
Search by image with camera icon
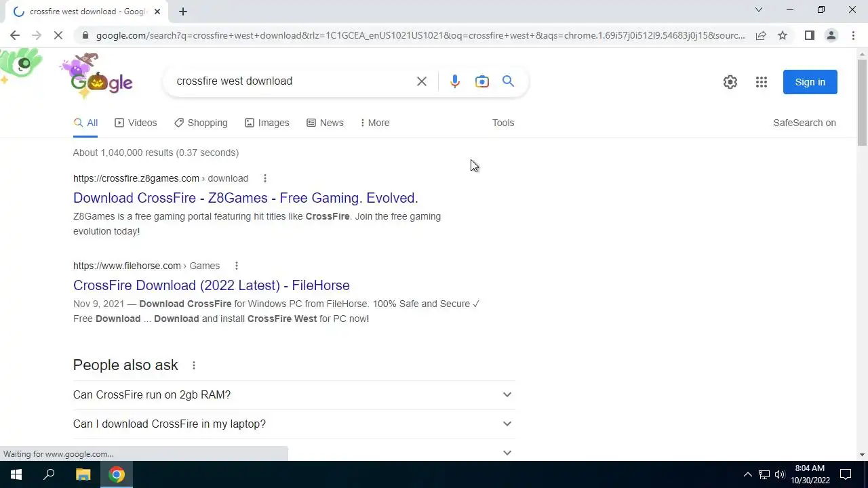(481, 81)
